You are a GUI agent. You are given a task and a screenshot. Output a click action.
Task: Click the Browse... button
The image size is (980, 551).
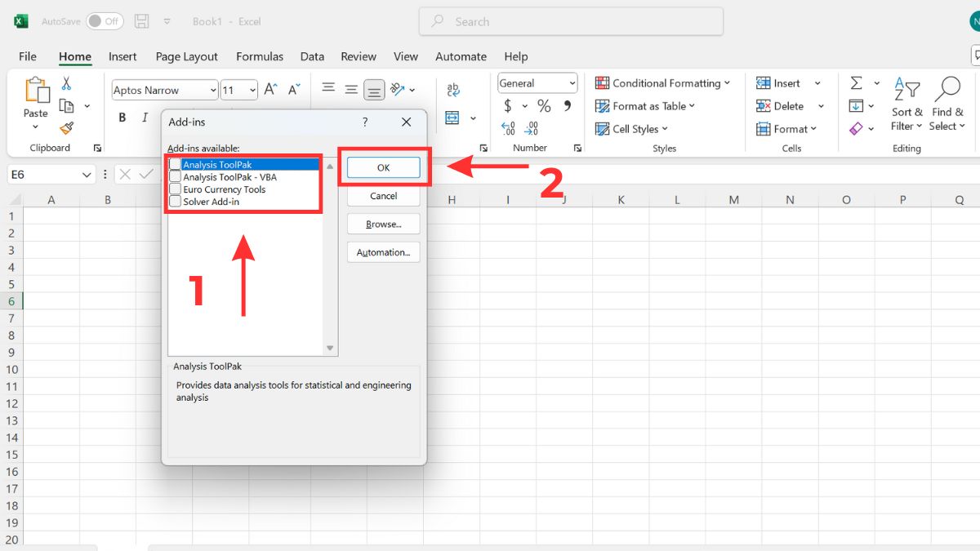click(384, 224)
